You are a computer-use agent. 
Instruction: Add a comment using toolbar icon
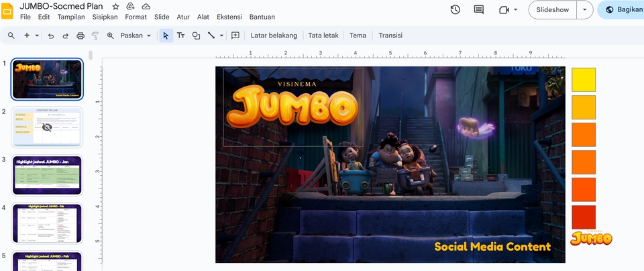[235, 36]
